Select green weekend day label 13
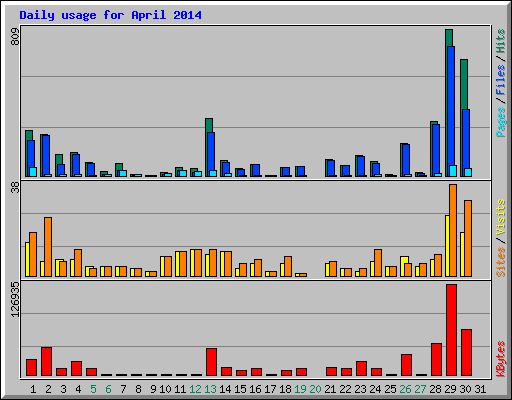The height and width of the screenshot is (400, 512). coord(210,389)
